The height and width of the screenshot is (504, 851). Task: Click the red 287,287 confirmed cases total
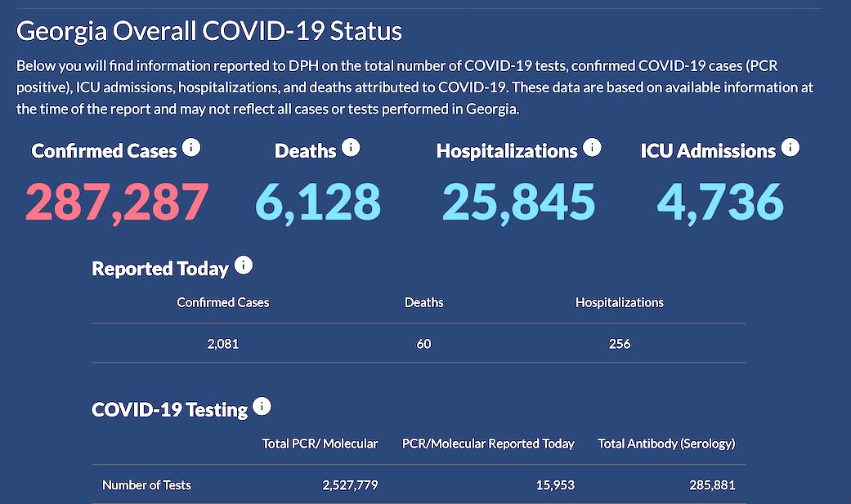117,203
